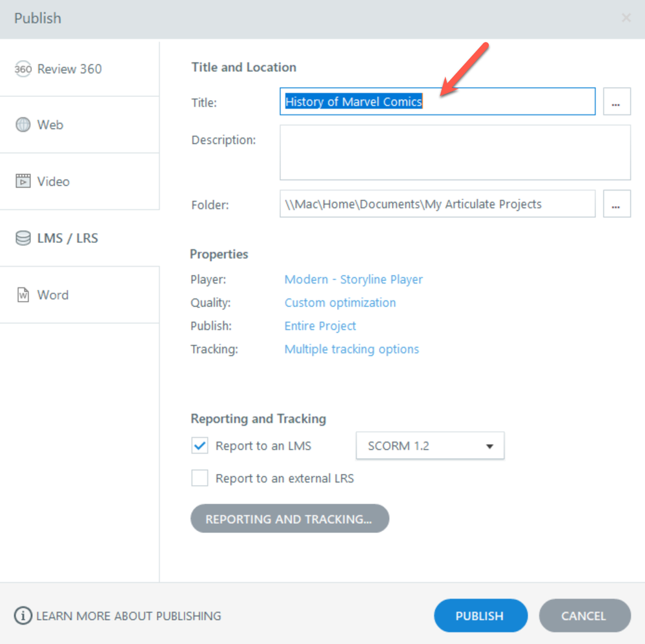Screen dimensions: 645x644
Task: Uncheck Report to an LMS checkbox
Action: click(x=200, y=446)
